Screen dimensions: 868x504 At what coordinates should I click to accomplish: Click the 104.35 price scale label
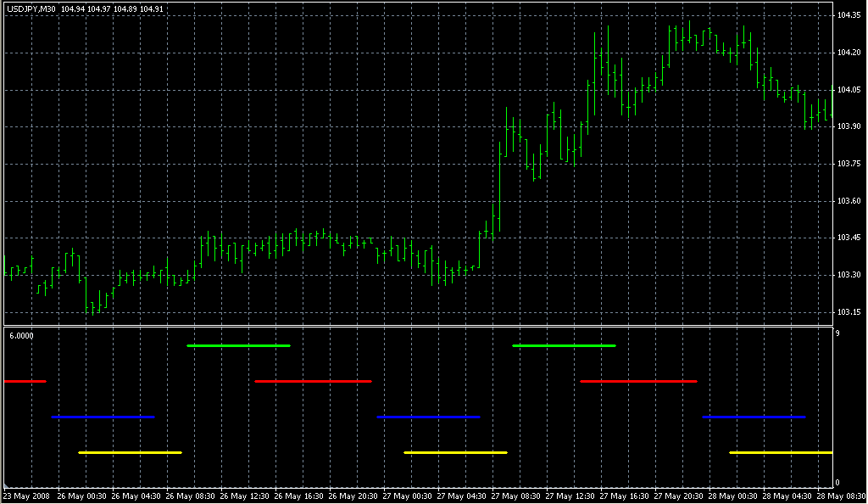pos(849,15)
